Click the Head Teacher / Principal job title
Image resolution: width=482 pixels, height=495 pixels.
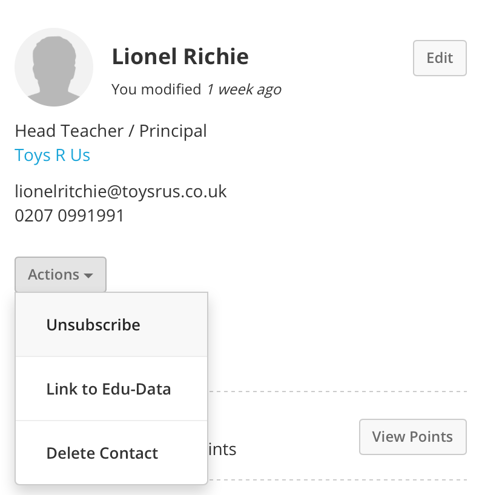click(x=111, y=131)
